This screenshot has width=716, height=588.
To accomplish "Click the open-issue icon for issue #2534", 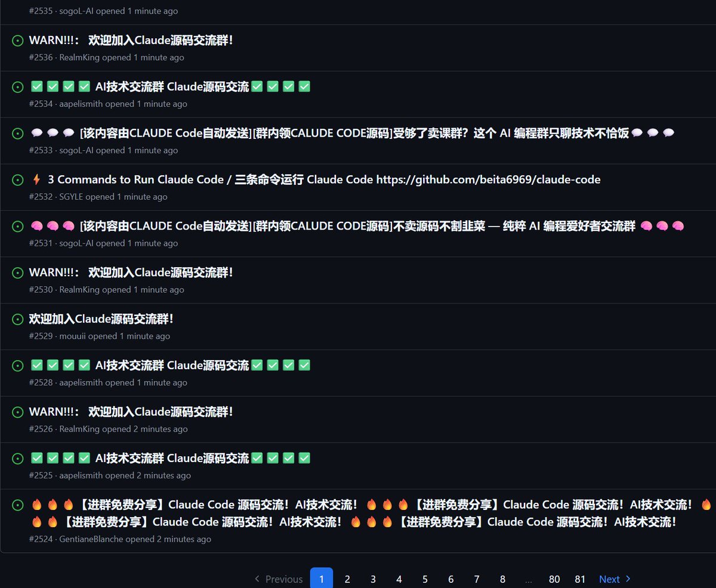I will [x=18, y=87].
